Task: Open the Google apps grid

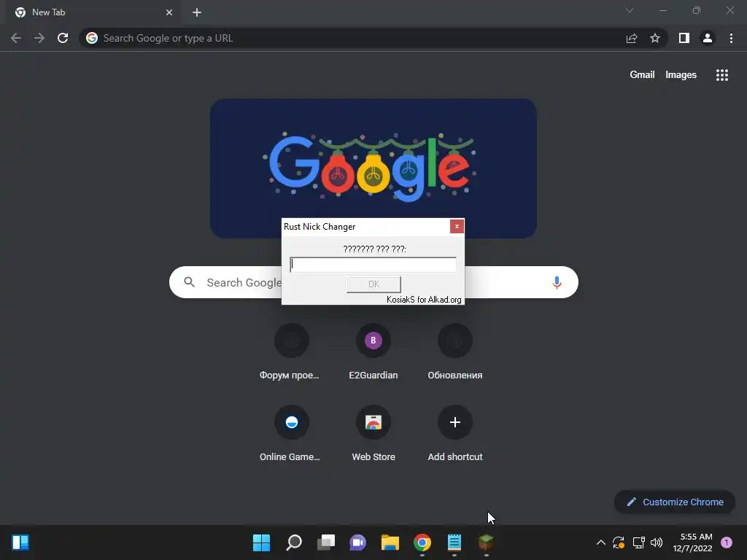Action: click(x=721, y=75)
